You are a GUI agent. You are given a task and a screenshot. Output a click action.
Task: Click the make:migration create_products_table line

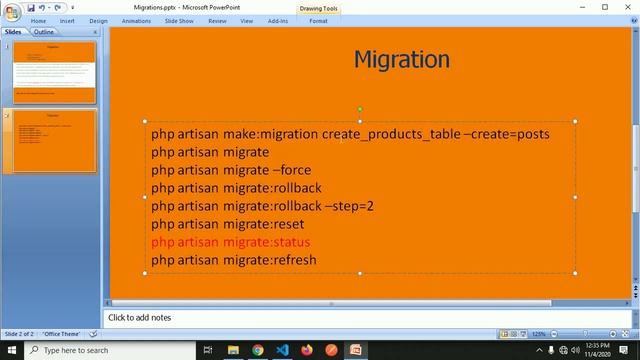pos(350,134)
